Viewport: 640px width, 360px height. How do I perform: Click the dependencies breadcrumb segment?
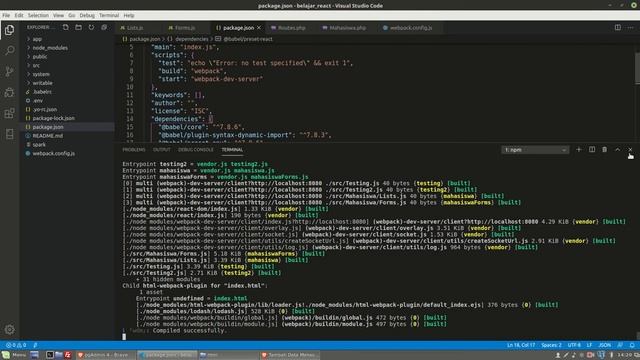[x=192, y=39]
